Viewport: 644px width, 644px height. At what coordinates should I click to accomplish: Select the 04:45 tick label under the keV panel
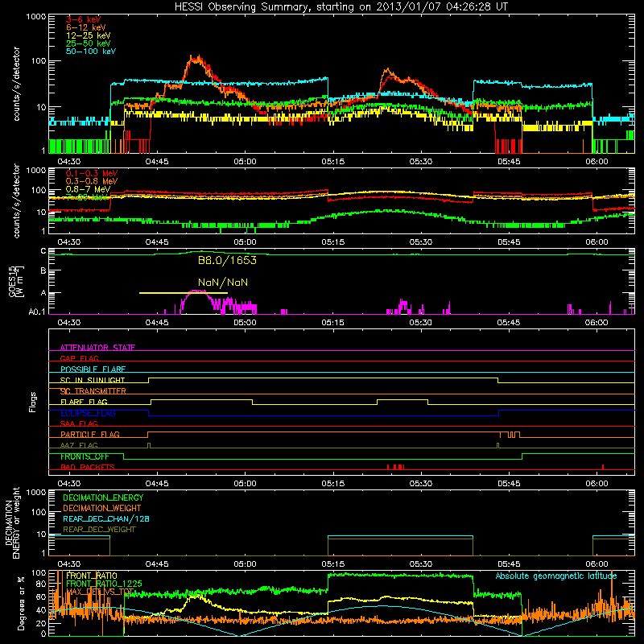157,162
